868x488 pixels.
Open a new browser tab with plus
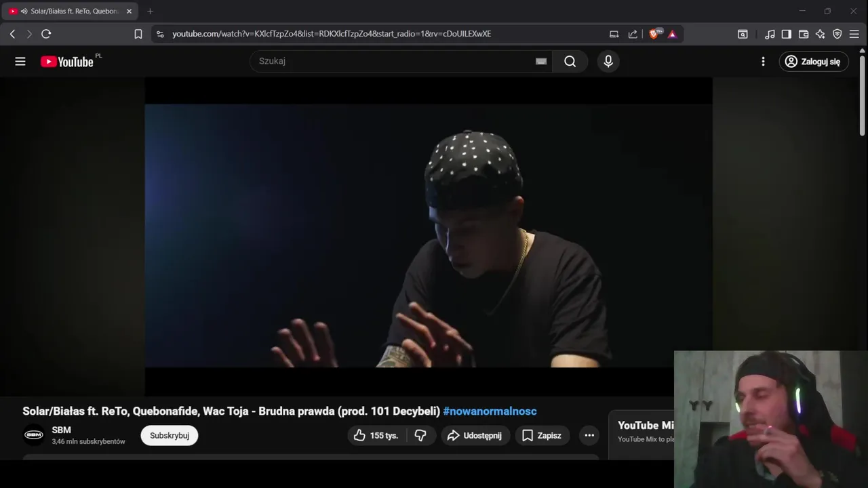(x=150, y=12)
